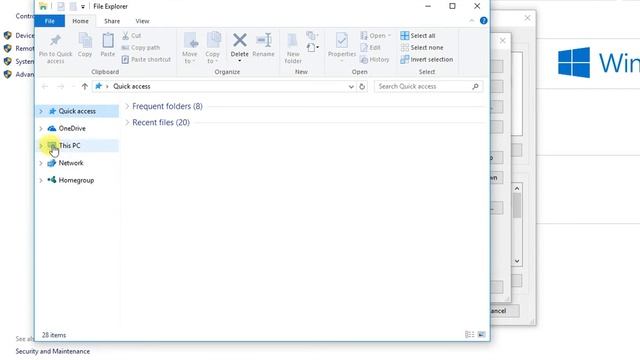Expand the Network tree node
This screenshot has width=640, height=360.
click(x=41, y=163)
